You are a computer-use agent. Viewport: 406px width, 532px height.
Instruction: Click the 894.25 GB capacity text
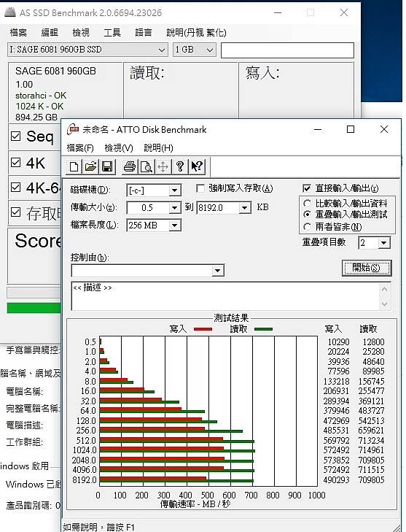36,117
